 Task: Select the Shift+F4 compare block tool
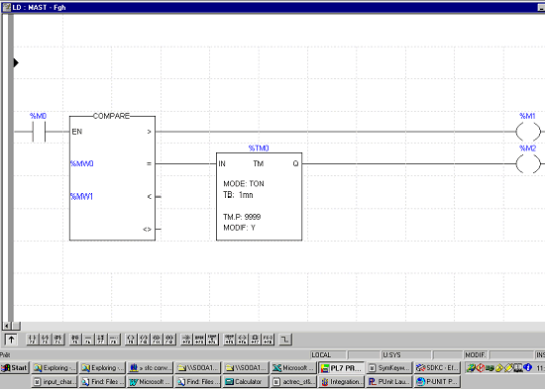(x=212, y=340)
